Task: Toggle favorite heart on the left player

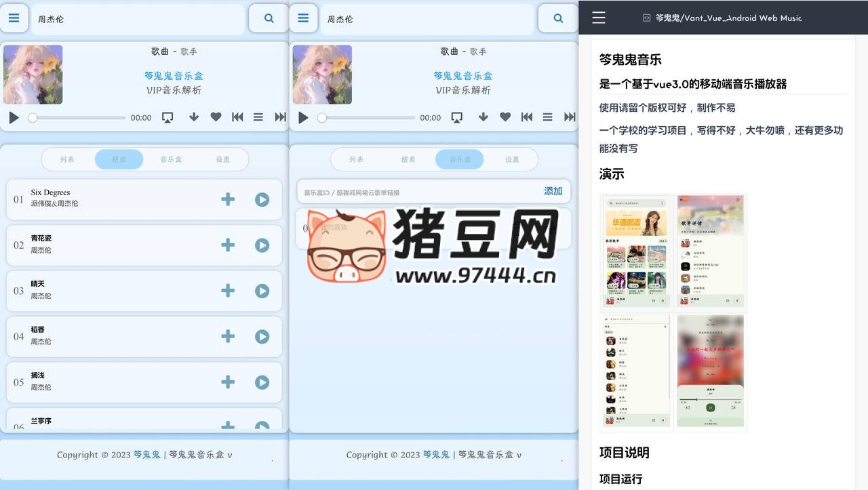Action: click(216, 117)
